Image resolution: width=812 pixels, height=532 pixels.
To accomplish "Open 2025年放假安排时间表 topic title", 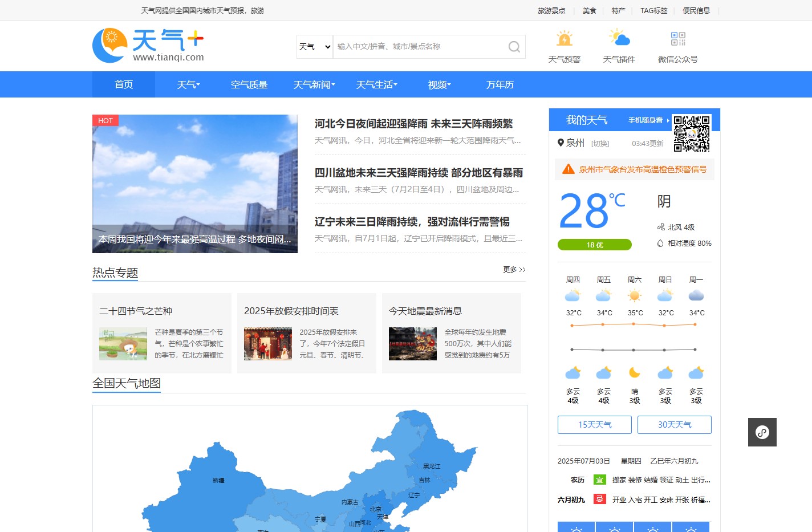I will pos(291,311).
